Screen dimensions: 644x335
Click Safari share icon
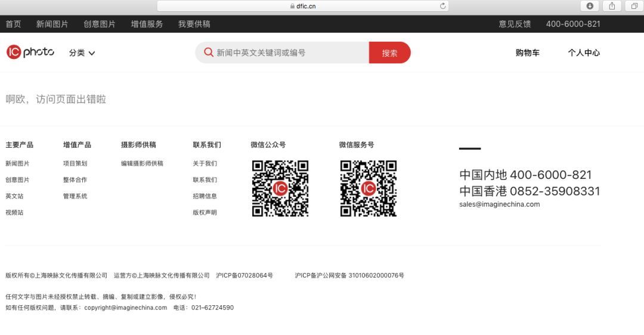(x=612, y=6)
